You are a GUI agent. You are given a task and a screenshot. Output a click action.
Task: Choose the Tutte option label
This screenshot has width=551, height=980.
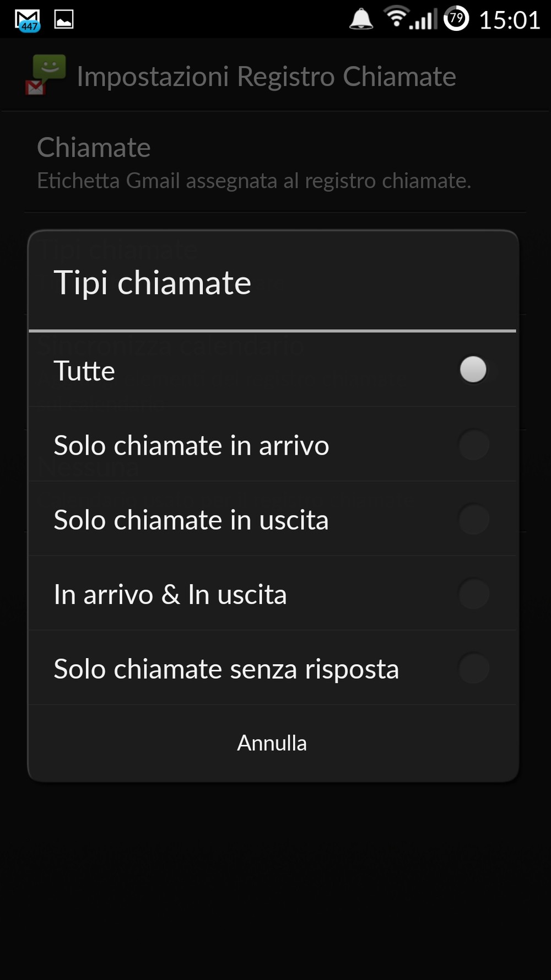coord(84,371)
